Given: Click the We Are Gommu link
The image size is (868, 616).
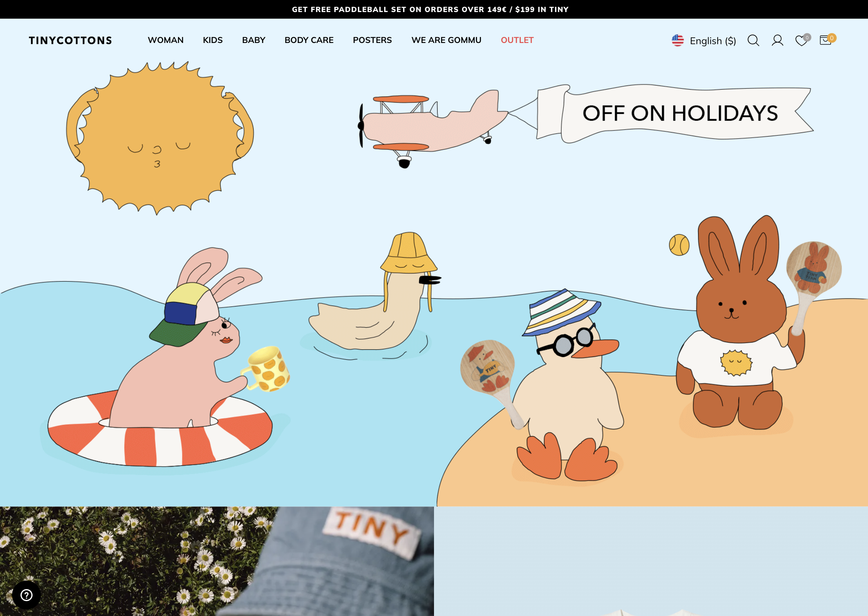Looking at the screenshot, I should 446,40.
